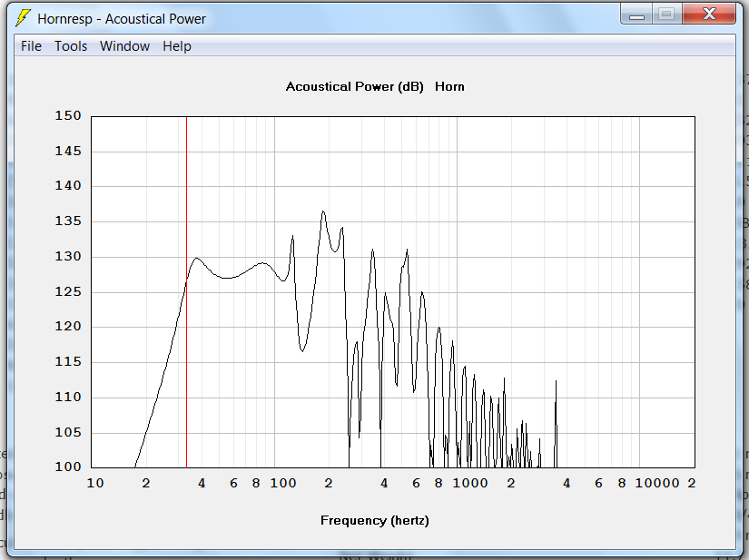Click the 125 label on the dB axis
The height and width of the screenshot is (560, 749).
(68, 291)
